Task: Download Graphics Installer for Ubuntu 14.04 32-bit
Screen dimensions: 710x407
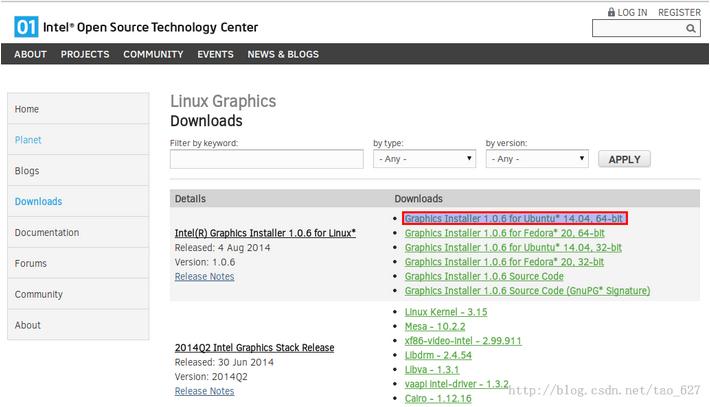Action: 513,248
